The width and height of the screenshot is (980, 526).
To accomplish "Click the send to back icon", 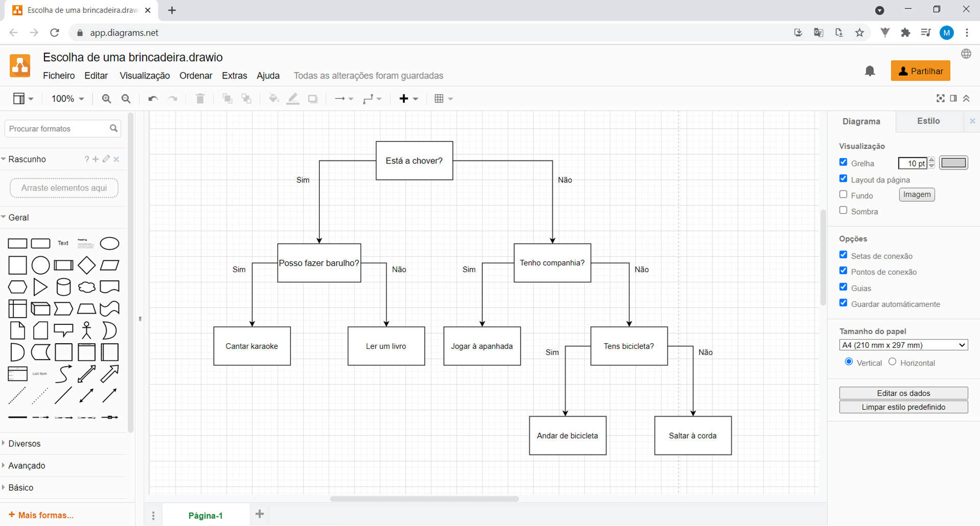I will coord(247,99).
